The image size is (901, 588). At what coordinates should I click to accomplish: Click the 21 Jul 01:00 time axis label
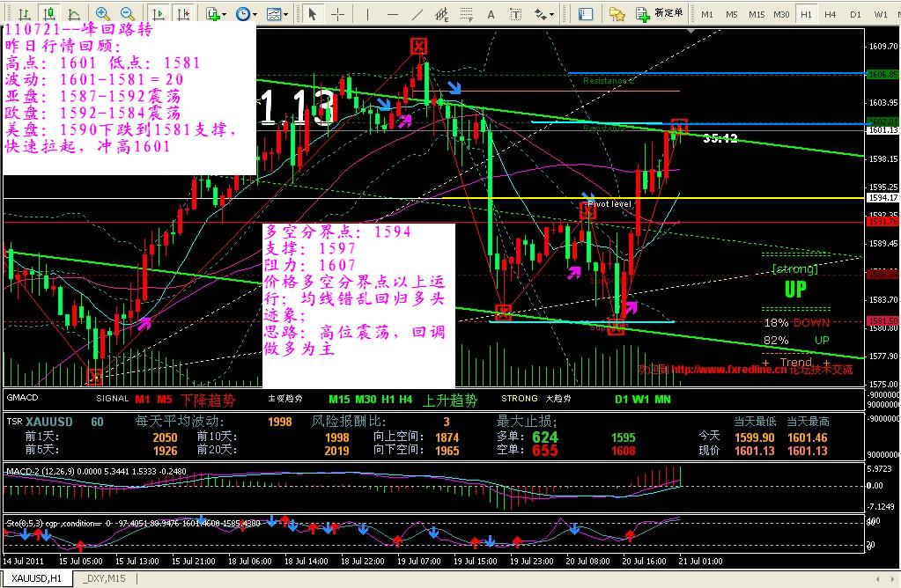[700, 561]
